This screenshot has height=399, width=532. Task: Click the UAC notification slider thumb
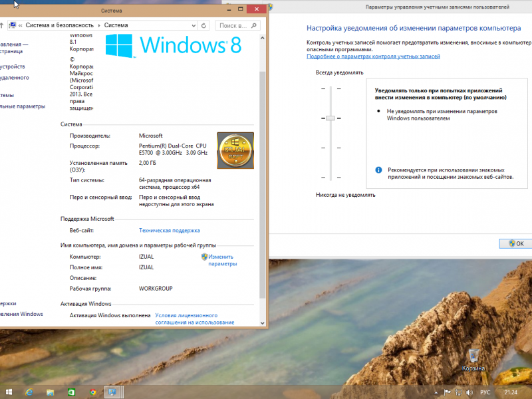331,118
